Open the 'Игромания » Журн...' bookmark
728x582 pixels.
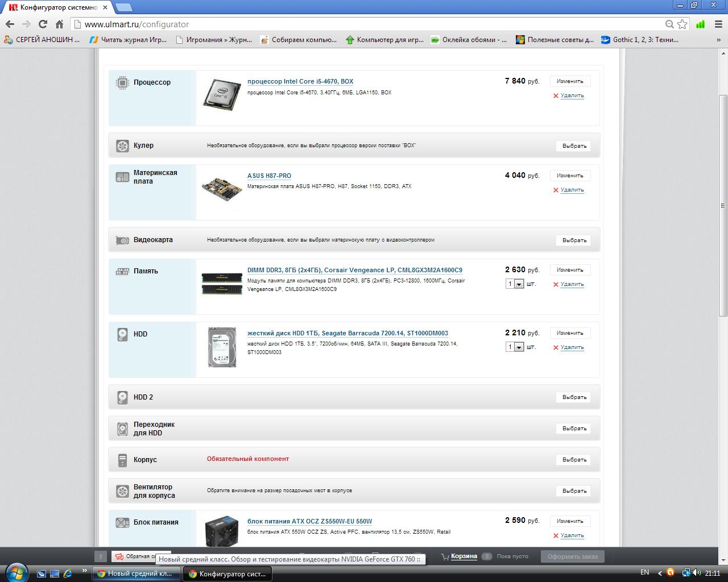coord(214,40)
